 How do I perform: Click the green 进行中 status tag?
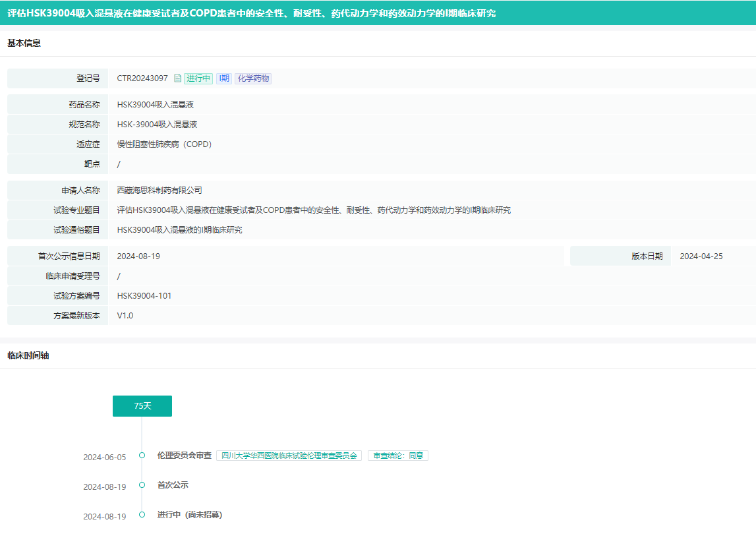[x=198, y=78]
